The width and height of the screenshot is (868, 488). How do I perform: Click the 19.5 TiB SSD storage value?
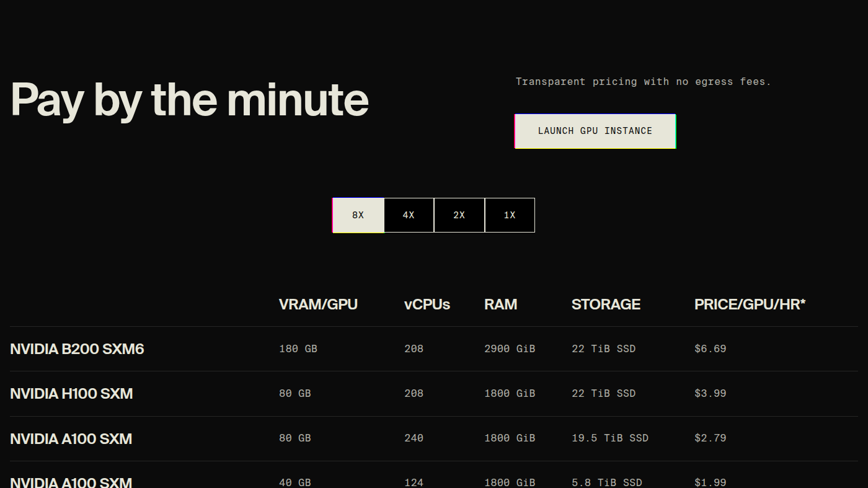click(x=610, y=438)
